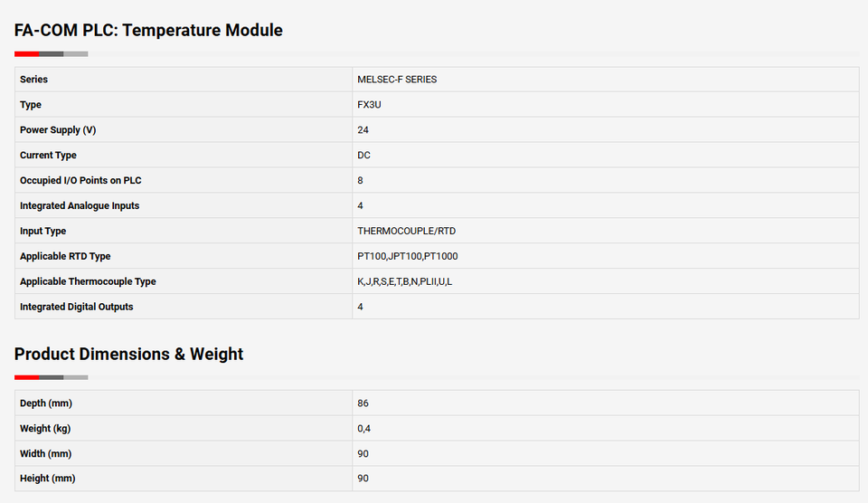The height and width of the screenshot is (503, 868).
Task: Select the '86' depth value cell
Action: click(363, 403)
